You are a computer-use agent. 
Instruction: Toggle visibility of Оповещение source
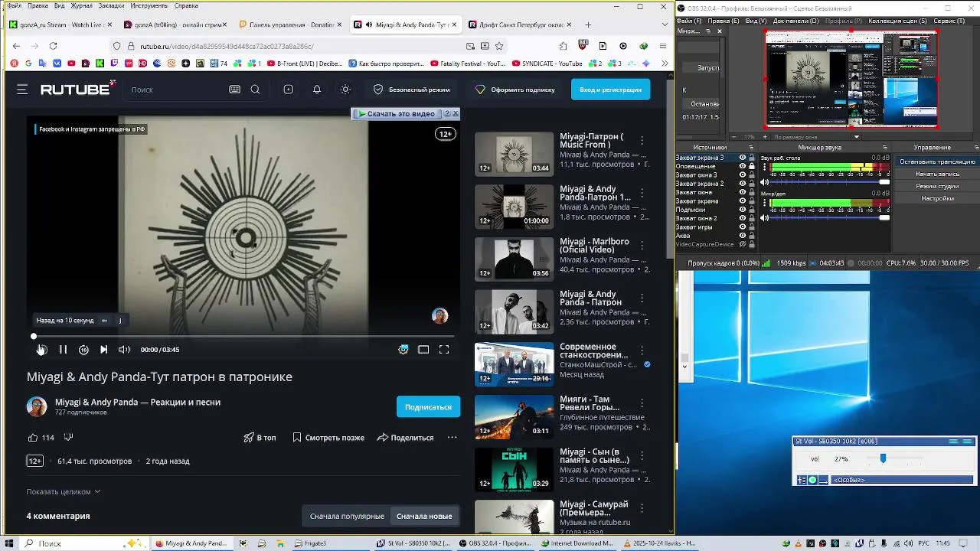[x=742, y=166]
